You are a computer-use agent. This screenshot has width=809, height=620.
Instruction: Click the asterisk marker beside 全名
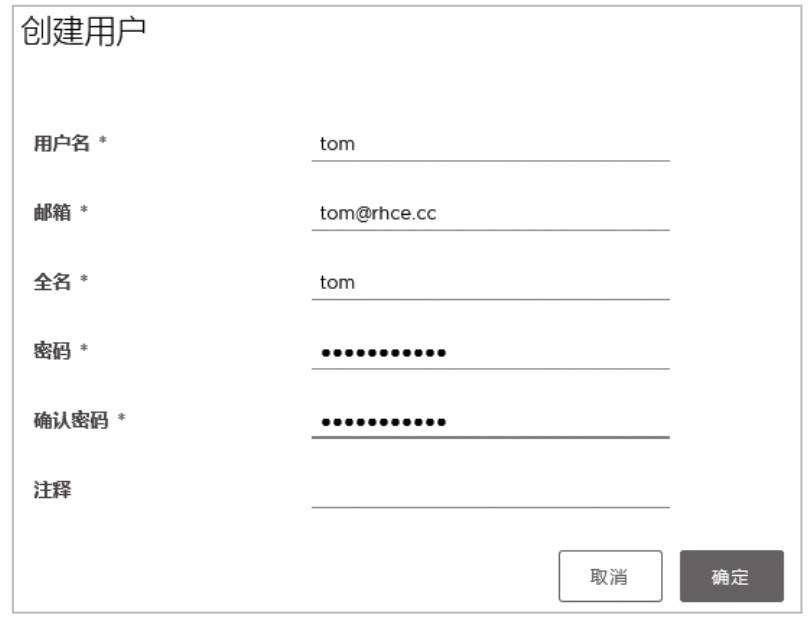[84, 279]
